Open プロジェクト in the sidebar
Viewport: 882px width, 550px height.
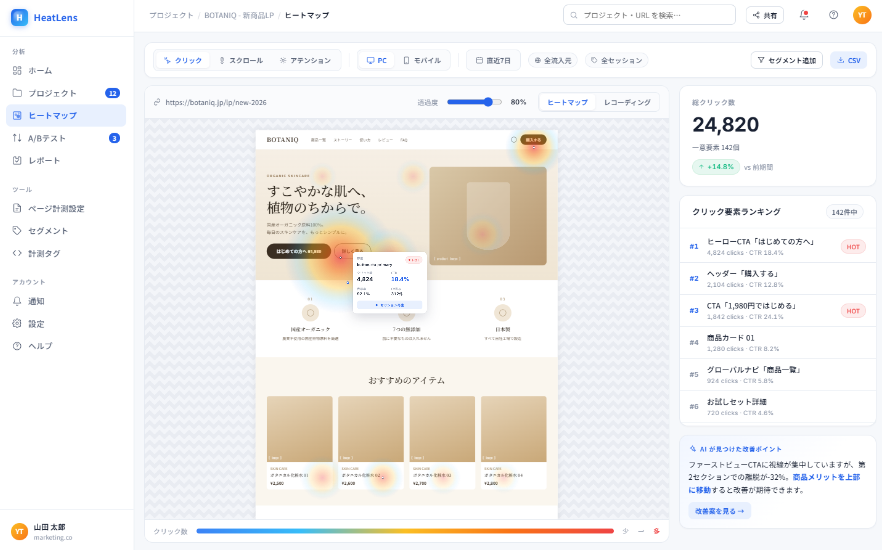66,93
